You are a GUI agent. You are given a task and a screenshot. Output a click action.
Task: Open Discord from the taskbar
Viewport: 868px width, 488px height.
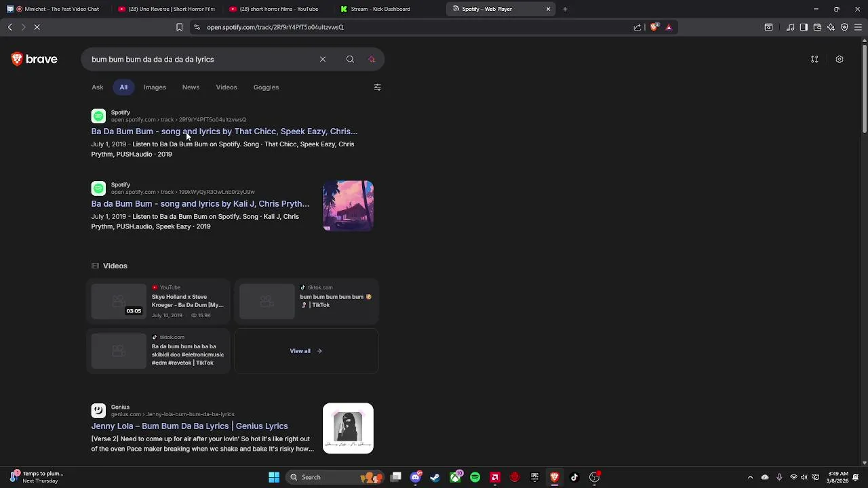[416, 477]
